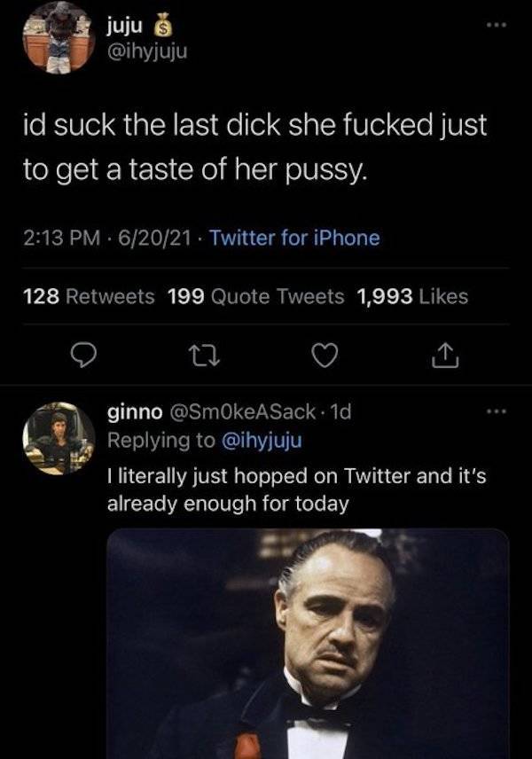Tap the ginno display name
Image resolution: width=532 pixels, height=759 pixels.
click(134, 413)
